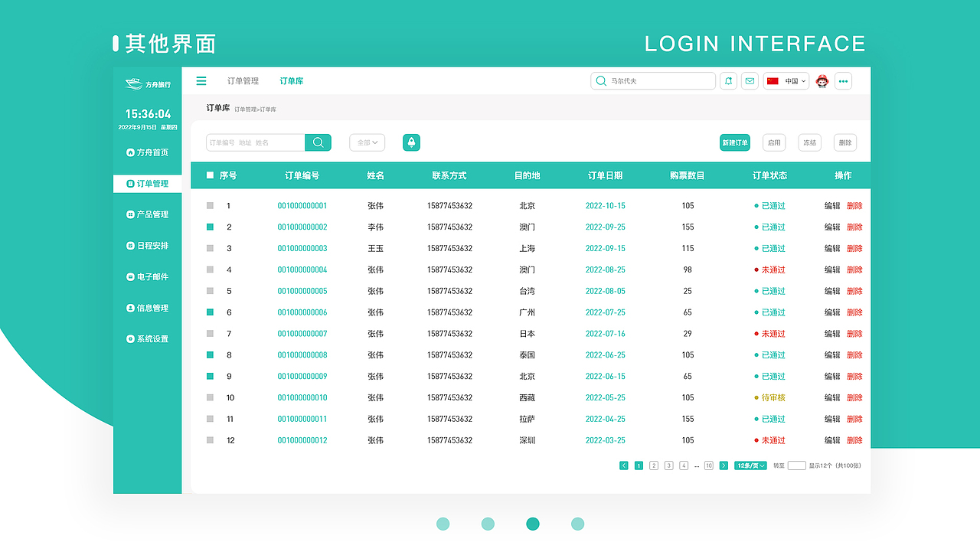Go to next page arrow

(724, 465)
